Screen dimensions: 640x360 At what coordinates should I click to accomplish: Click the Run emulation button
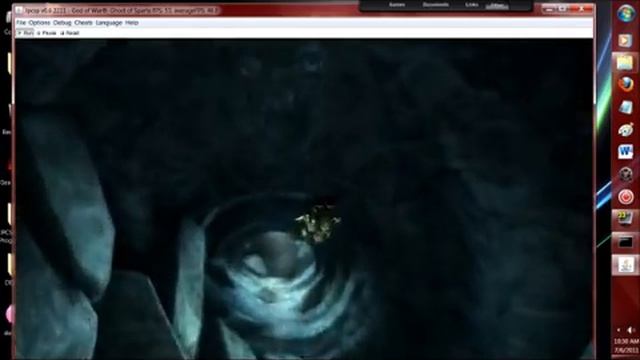(x=25, y=33)
